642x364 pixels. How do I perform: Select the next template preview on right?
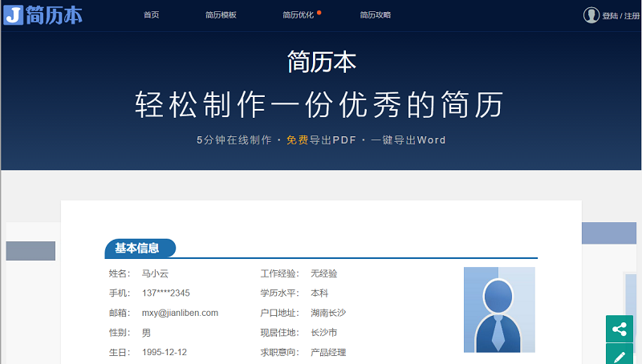click(611, 233)
